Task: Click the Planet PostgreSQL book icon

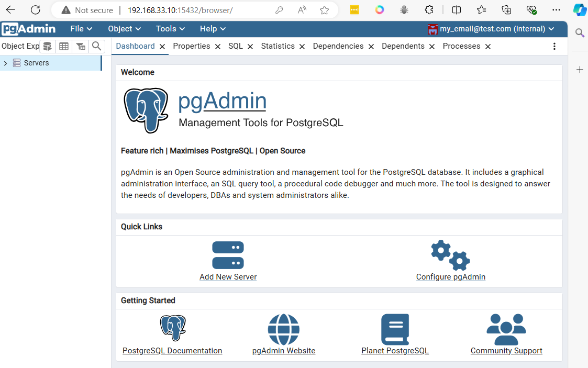Action: coord(395,329)
